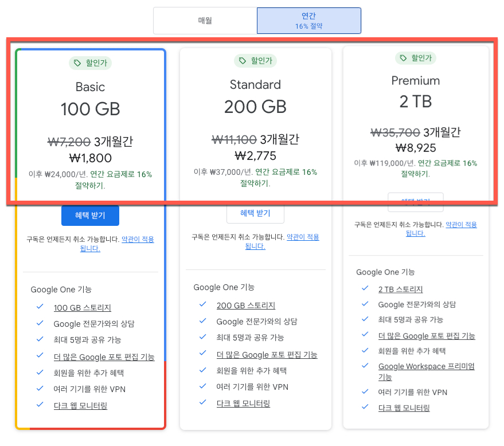This screenshot has height=446, width=504.
Task: Open 더 많은 Google 포토 편집 기능 in Premium
Action: click(427, 336)
